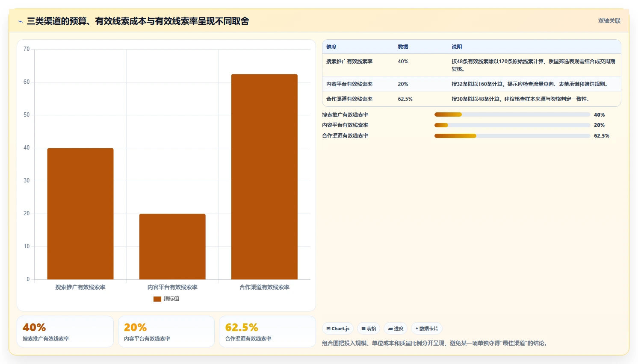
Task: Toggle the 指标值 legend swatch
Action: point(157,299)
